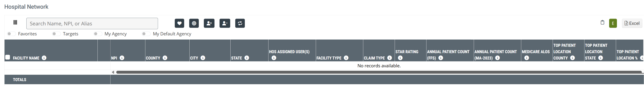Enable the Targets filter switch
This screenshot has height=86, width=644.
coord(56,34)
